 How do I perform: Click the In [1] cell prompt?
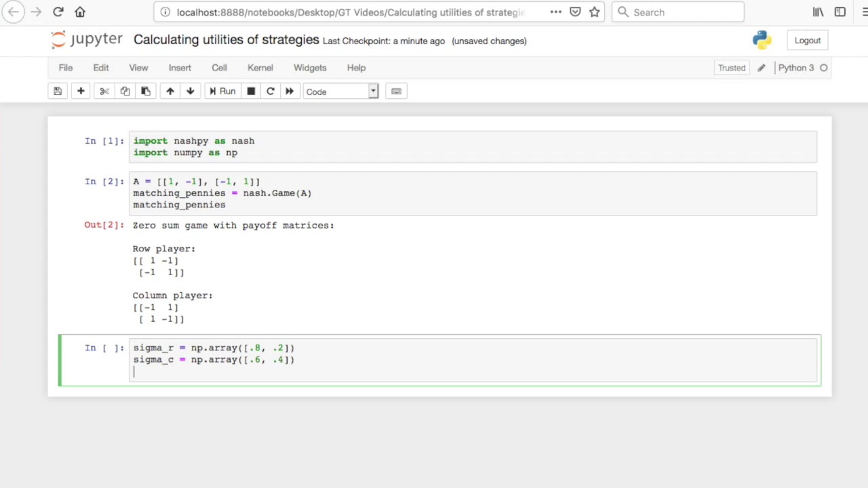104,141
